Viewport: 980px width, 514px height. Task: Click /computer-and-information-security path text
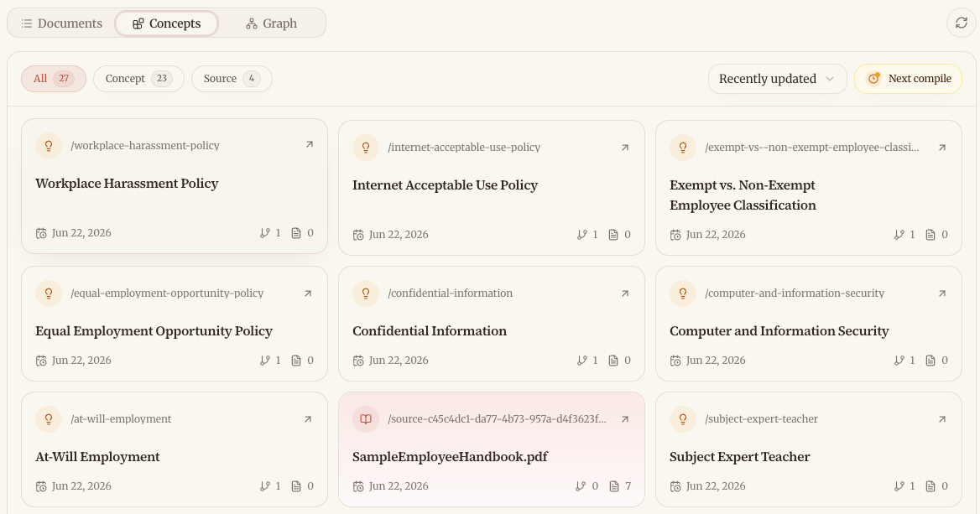click(795, 293)
